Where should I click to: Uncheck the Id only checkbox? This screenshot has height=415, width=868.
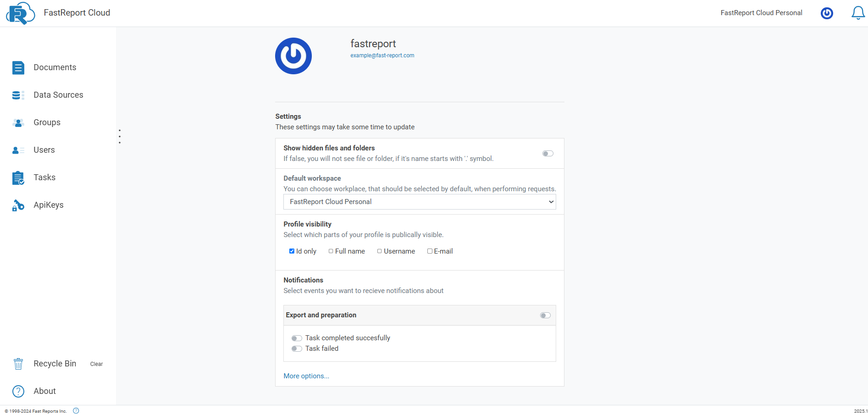292,251
